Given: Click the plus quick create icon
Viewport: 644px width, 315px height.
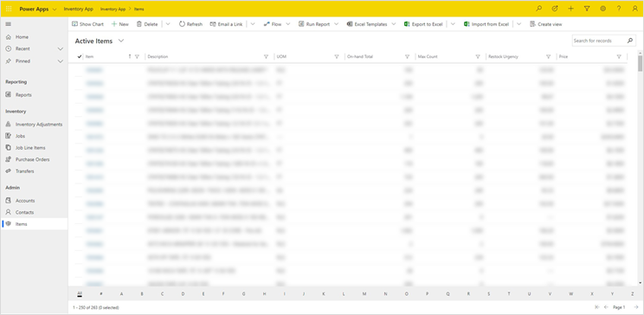Looking at the screenshot, I should [571, 9].
